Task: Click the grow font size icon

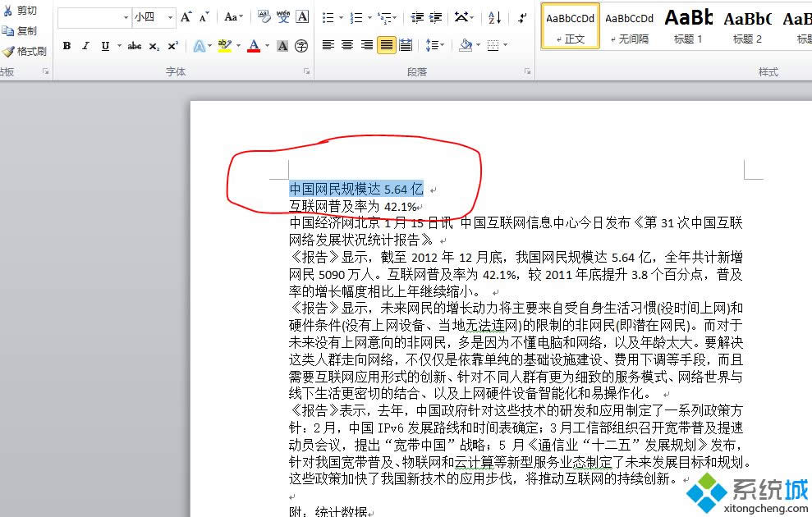Action: coord(186,16)
